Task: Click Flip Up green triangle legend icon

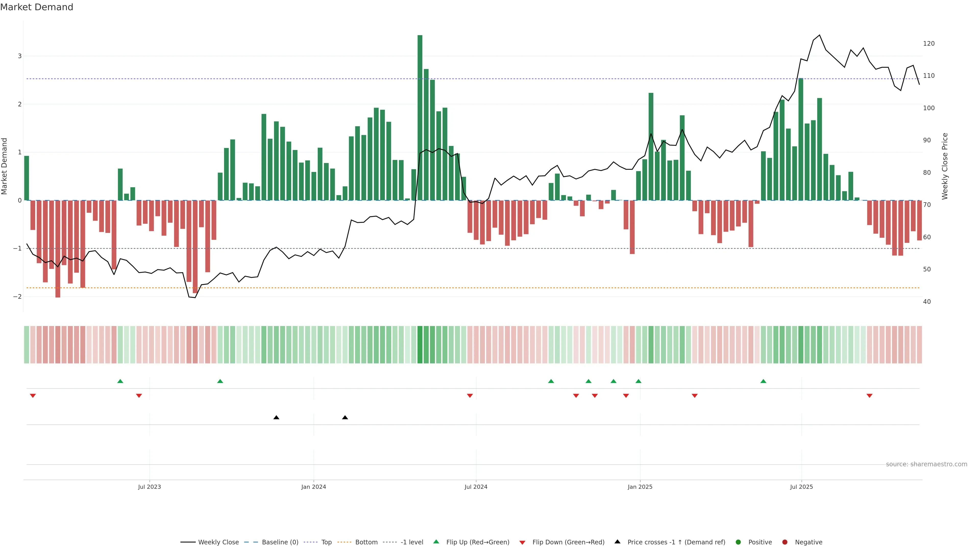Action: tap(436, 542)
